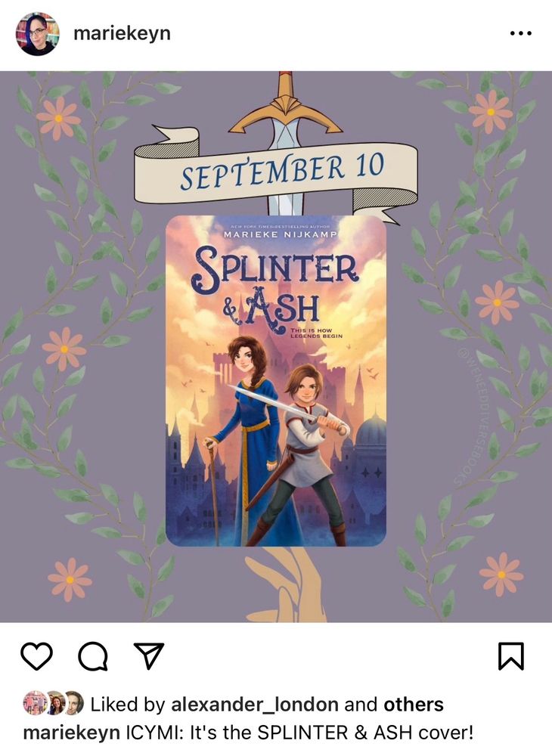Tap the orange flower at bottom right
The image size is (552, 756).
coord(501,575)
